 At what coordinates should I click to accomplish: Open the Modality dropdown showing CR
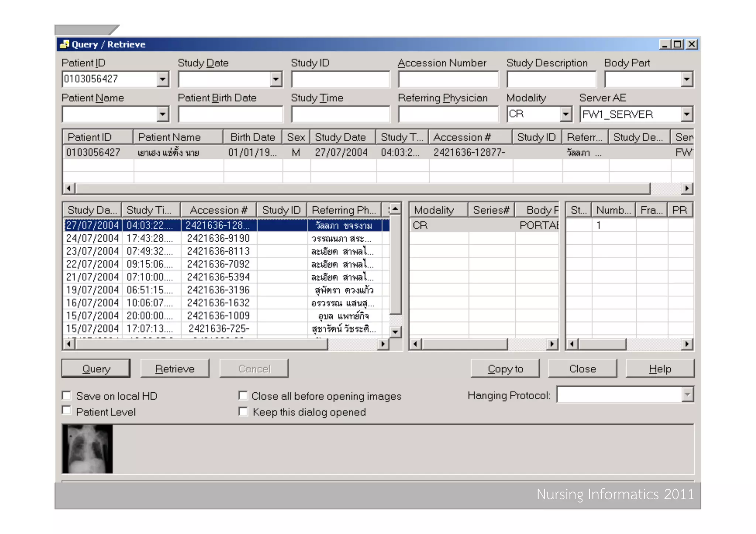565,114
